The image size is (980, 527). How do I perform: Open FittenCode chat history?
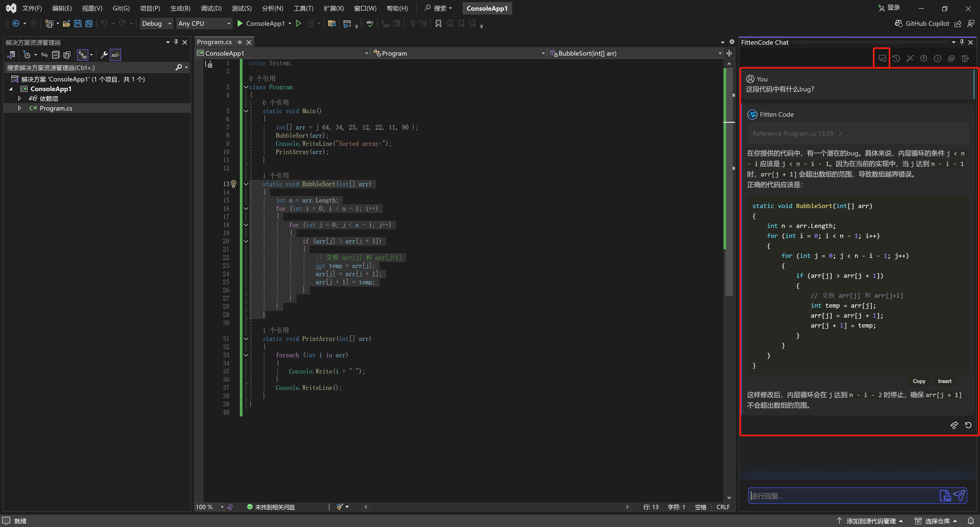click(x=896, y=58)
